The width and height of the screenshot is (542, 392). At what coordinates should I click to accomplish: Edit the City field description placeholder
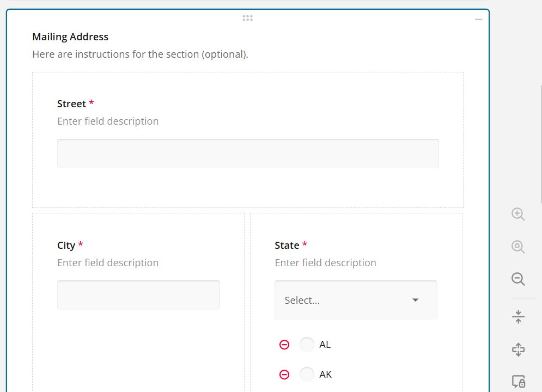tap(107, 262)
